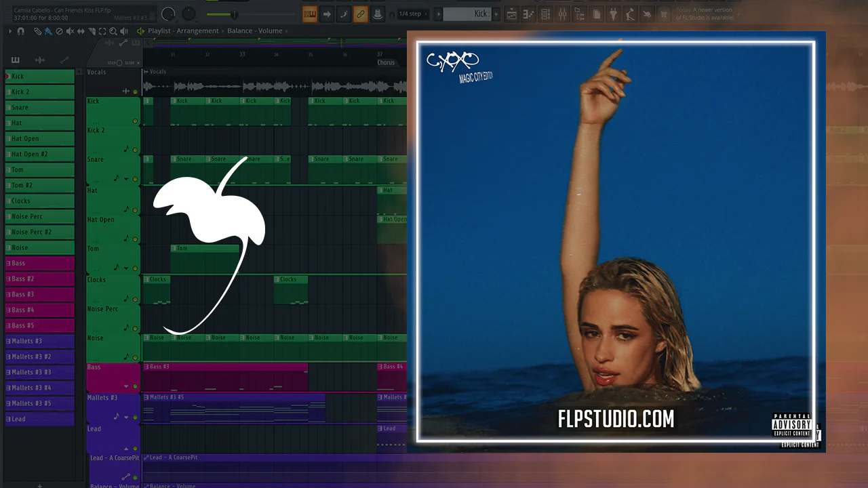Click the right knob beside the hint bar
The width and height of the screenshot is (868, 488).
click(189, 14)
